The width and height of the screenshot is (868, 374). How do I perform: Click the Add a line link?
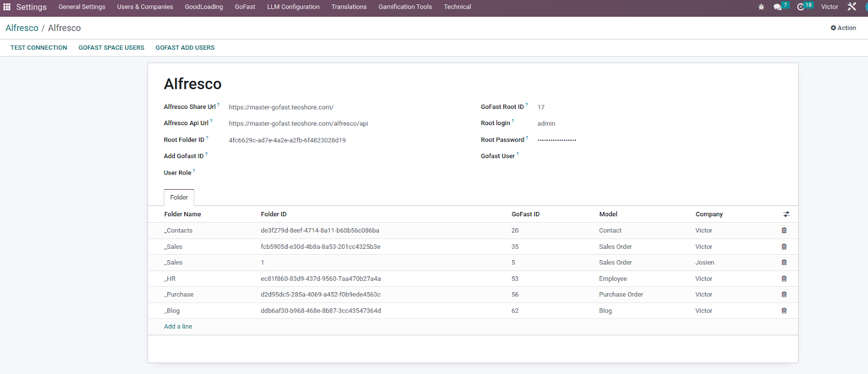pos(178,326)
